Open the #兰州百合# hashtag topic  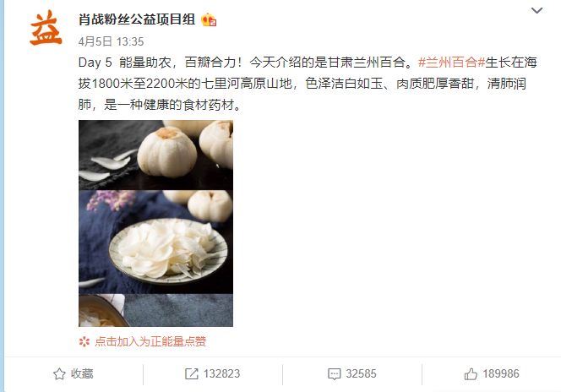point(451,63)
